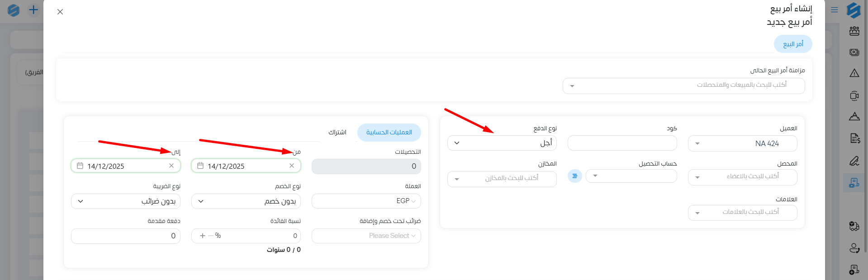The height and width of the screenshot is (280, 868).
Task: Open the EGP currency dropdown
Action: [366, 201]
